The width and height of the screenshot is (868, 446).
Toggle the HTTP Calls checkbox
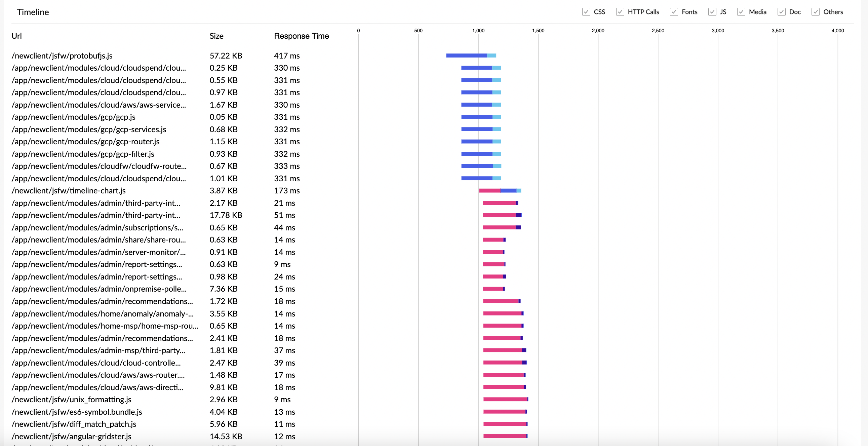(620, 12)
